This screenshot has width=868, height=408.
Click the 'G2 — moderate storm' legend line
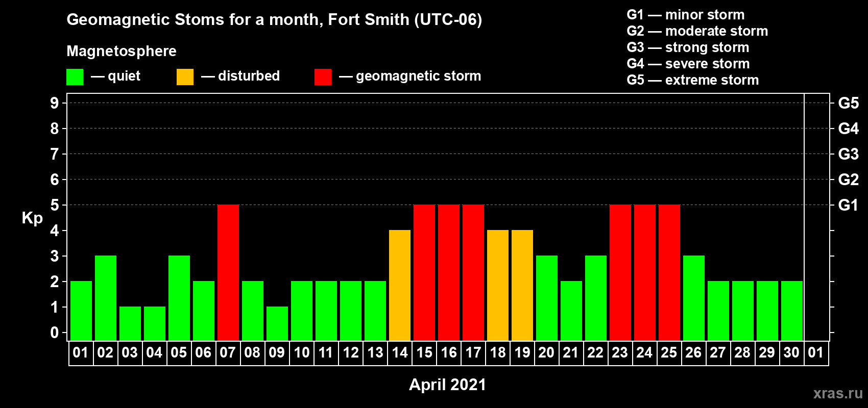(x=697, y=31)
